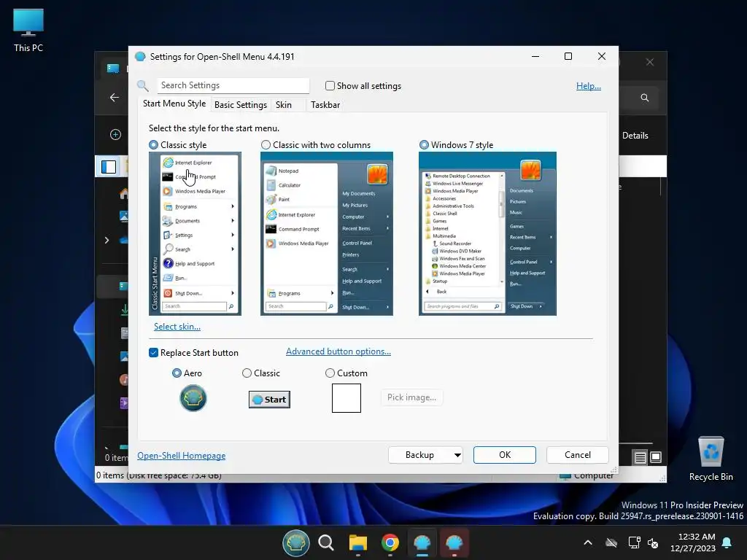The height and width of the screenshot is (560, 747).
Task: Click Details in the Explorer window
Action: point(635,136)
